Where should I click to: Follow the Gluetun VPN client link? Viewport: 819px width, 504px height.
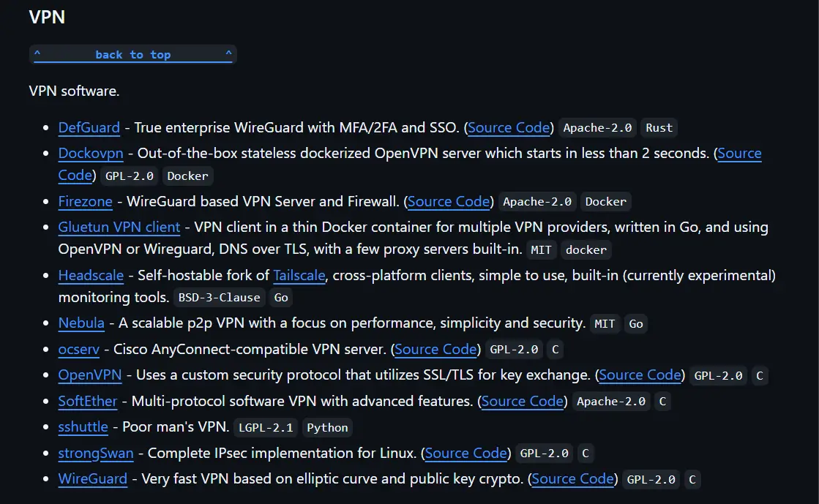pyautogui.click(x=119, y=227)
